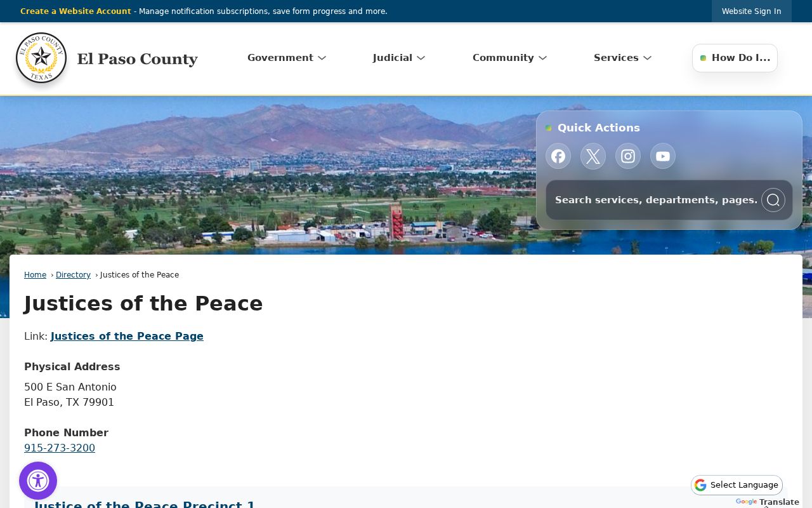Click the search magnifier button

click(x=773, y=200)
